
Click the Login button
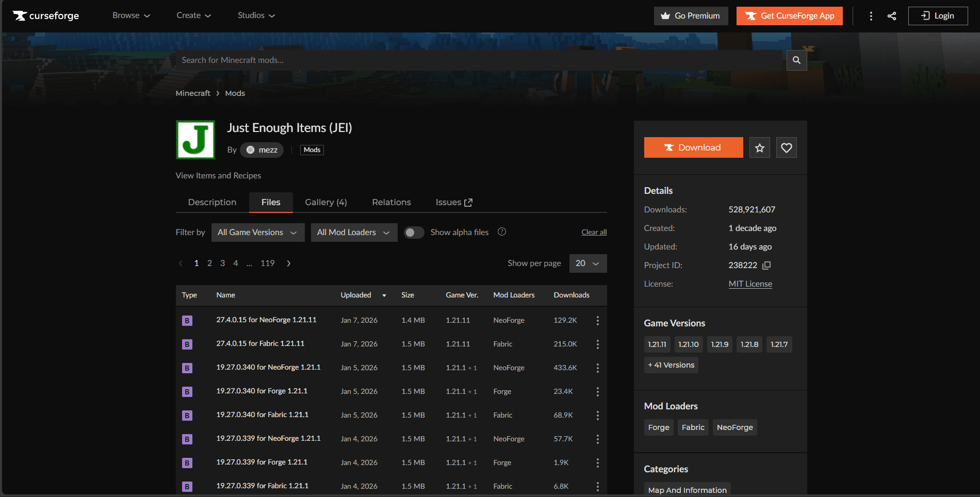(x=938, y=16)
